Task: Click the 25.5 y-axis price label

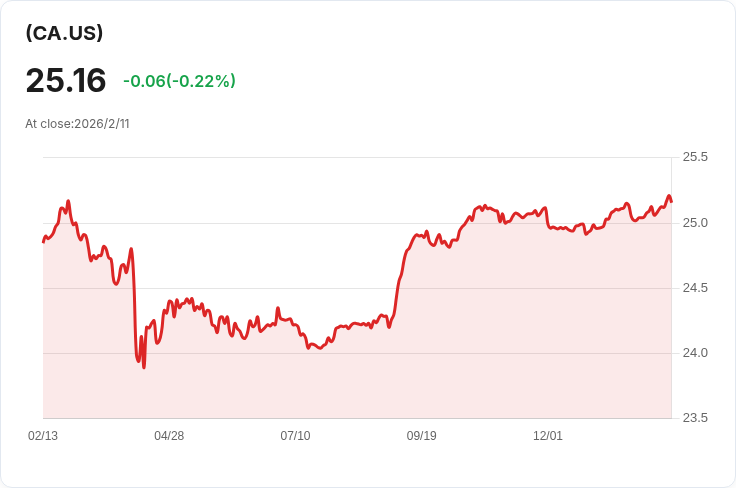Action: coord(695,157)
